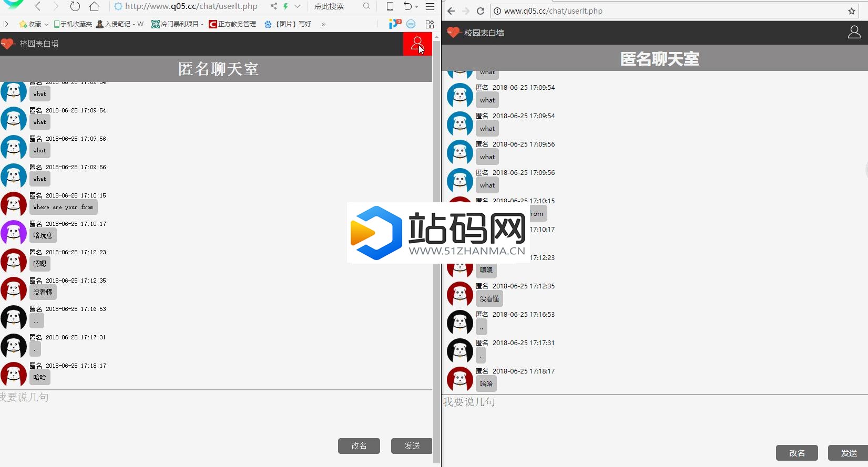Open the home page in left browser
Screen dimensions: 868x467
pos(94,6)
